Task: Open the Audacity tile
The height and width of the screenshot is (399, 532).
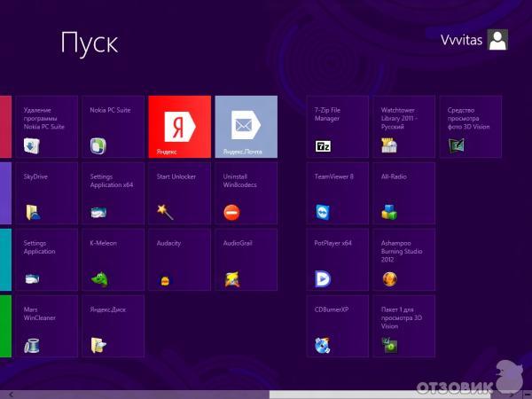Action: click(x=179, y=260)
